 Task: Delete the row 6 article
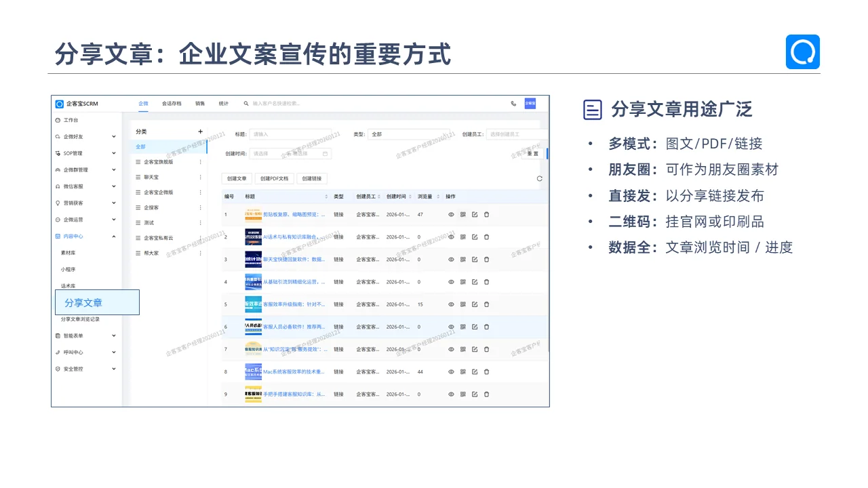tap(486, 327)
